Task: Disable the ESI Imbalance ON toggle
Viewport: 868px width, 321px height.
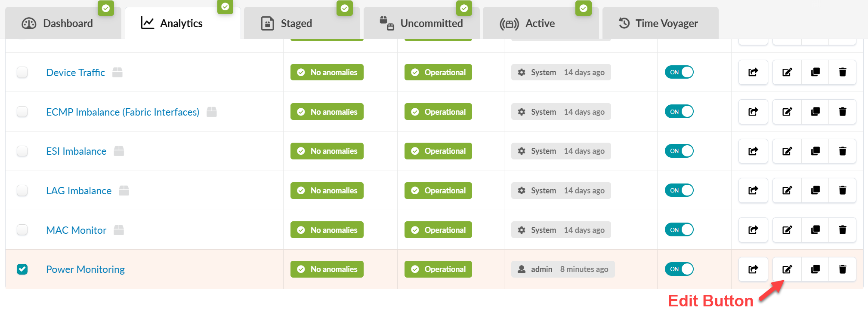Action: pos(679,151)
